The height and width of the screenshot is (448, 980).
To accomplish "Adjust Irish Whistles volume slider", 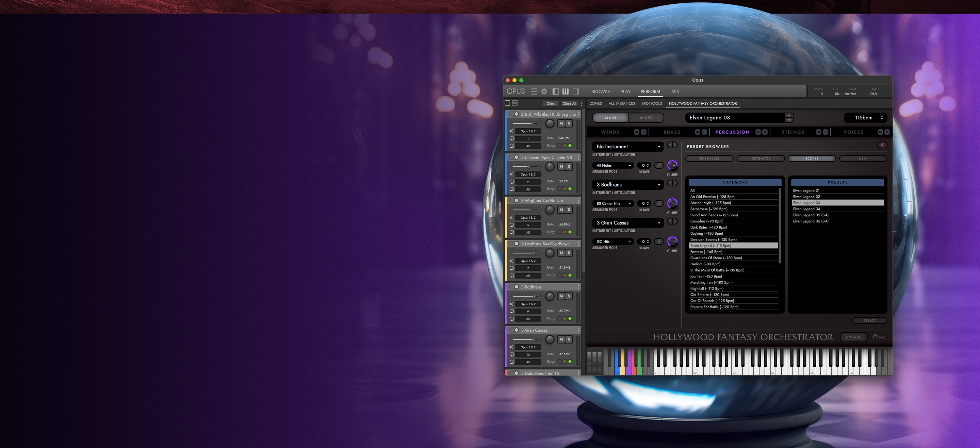I will (532, 123).
